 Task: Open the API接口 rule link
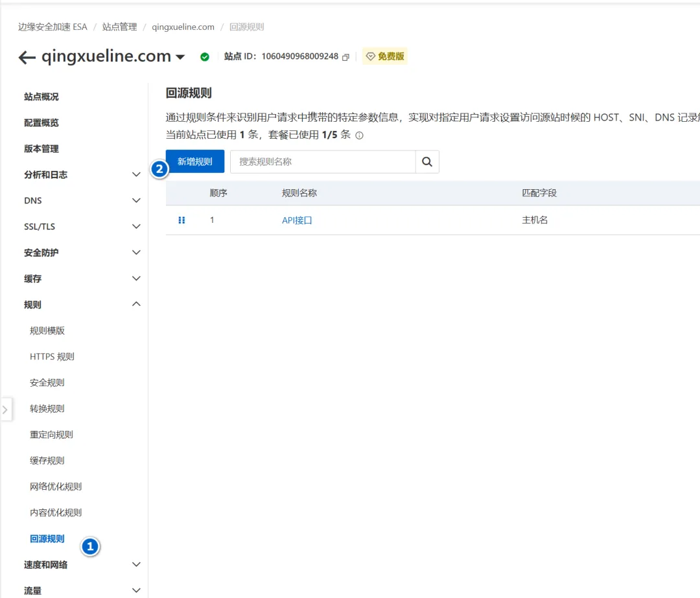pyautogui.click(x=297, y=220)
